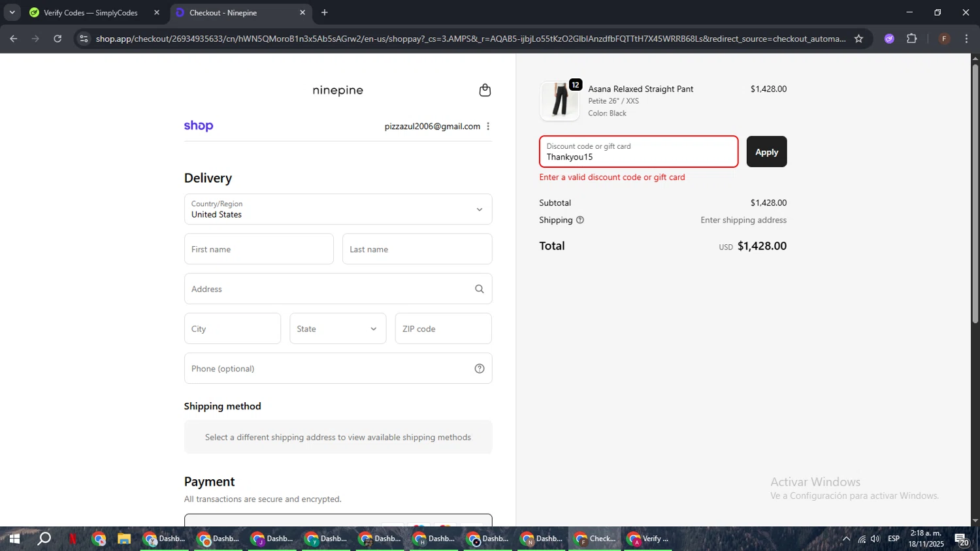Viewport: 980px width, 551px height.
Task: Click the shop.app URL address bar
Action: click(470, 39)
